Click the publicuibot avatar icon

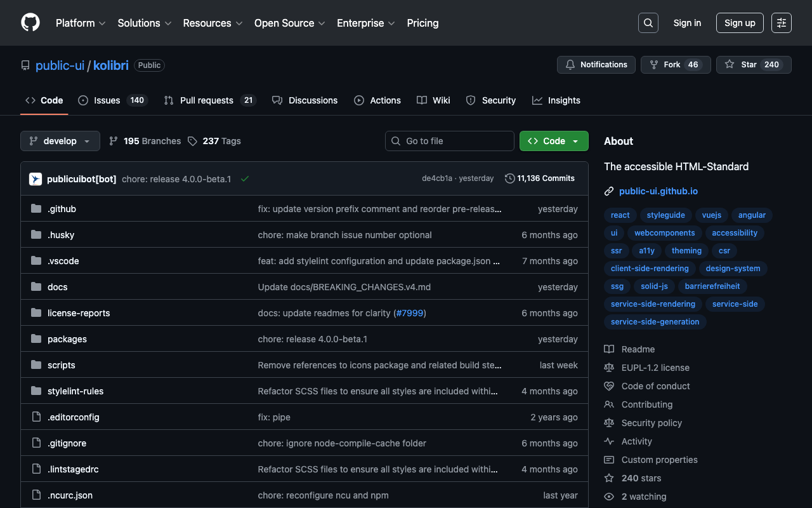tap(36, 179)
